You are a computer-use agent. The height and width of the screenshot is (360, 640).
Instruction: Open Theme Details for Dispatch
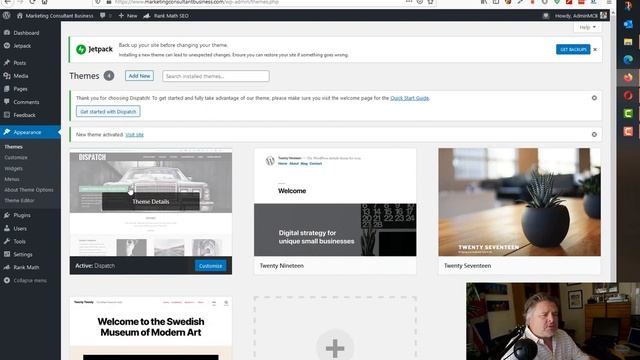coord(151,202)
